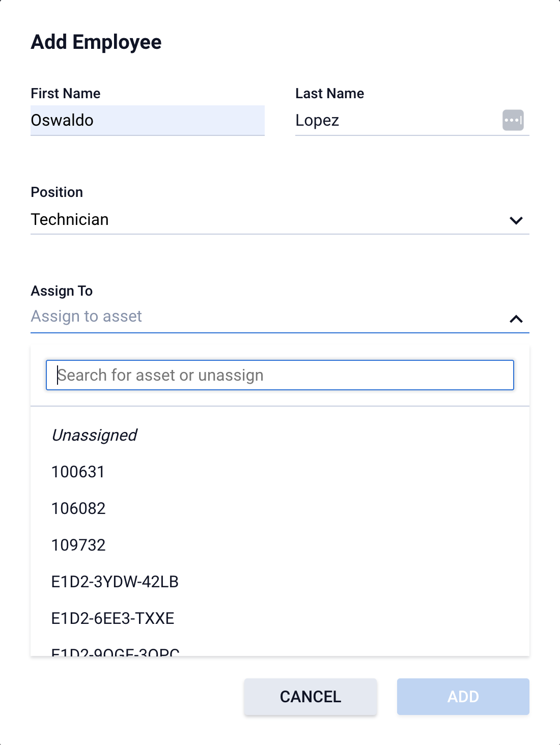Click the Last Name input containing Lopez
The image size is (560, 745).
coord(382,121)
